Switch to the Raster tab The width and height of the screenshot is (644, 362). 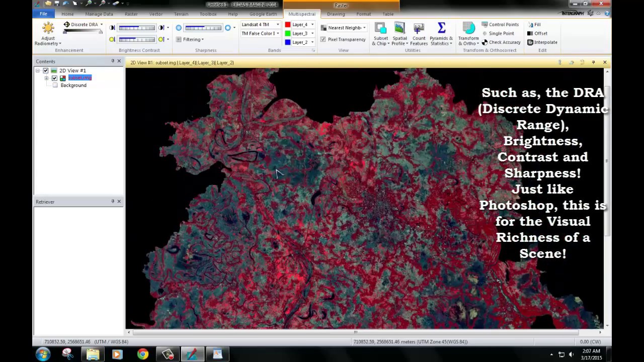click(131, 14)
